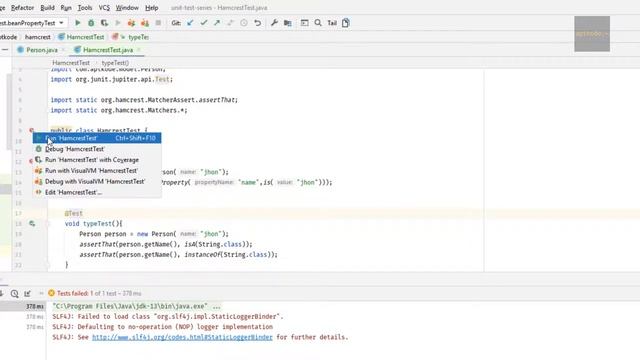Click Run with VisualVM toolbar icon

click(131, 23)
